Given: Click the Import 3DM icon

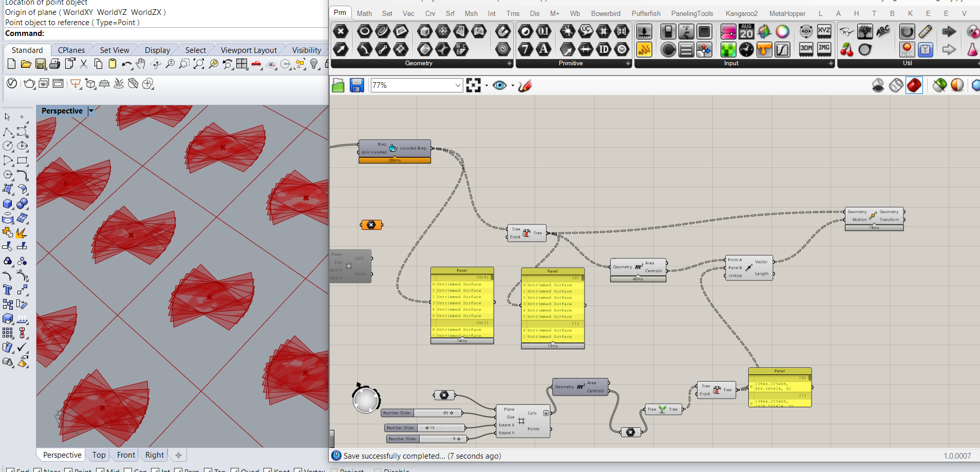Looking at the screenshot, I should tap(806, 49).
